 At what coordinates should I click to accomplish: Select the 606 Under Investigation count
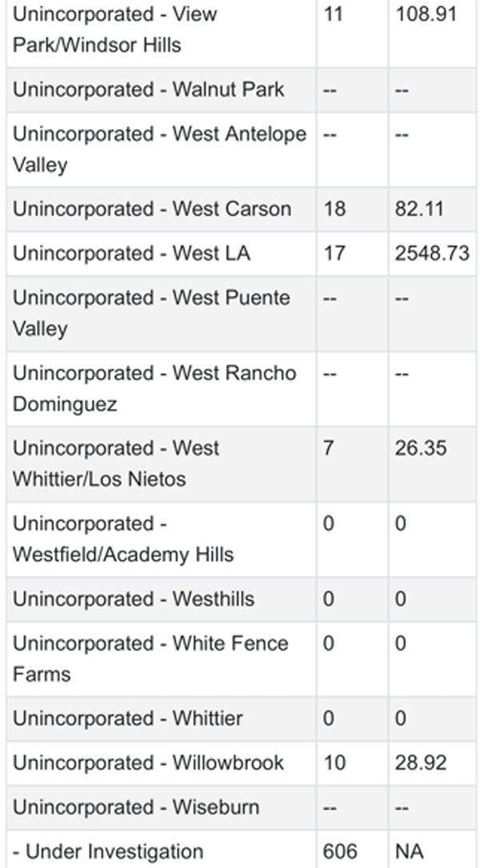coord(339,851)
